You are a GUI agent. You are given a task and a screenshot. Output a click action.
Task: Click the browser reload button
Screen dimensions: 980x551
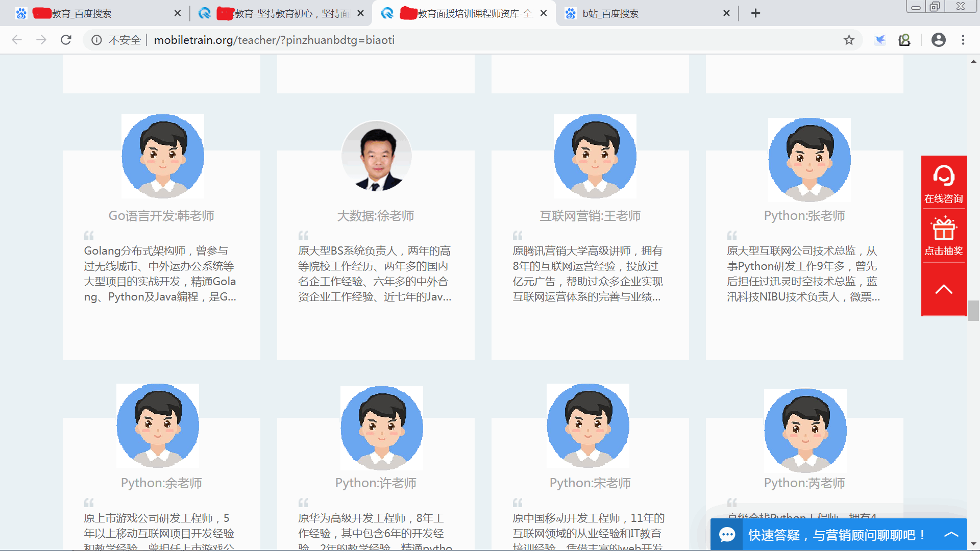66,40
